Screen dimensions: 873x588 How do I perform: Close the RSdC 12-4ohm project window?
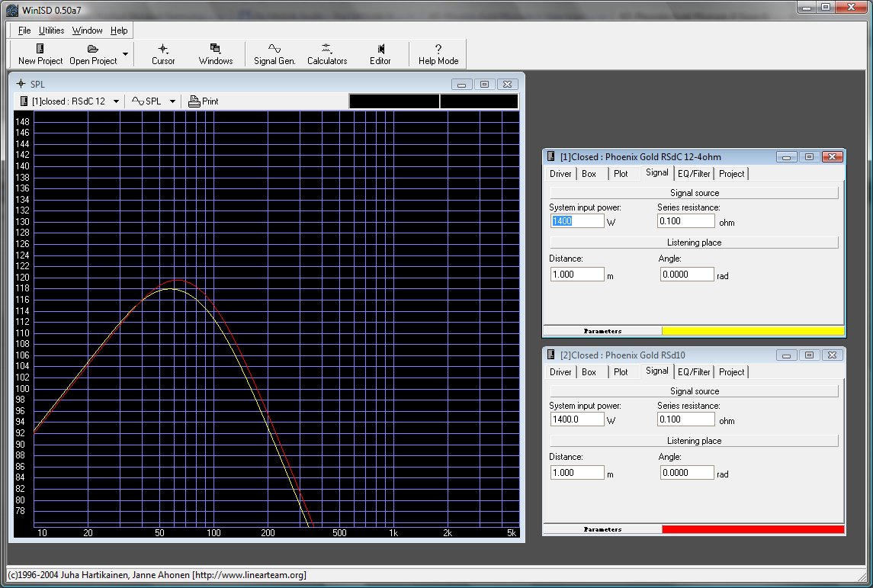pos(832,157)
